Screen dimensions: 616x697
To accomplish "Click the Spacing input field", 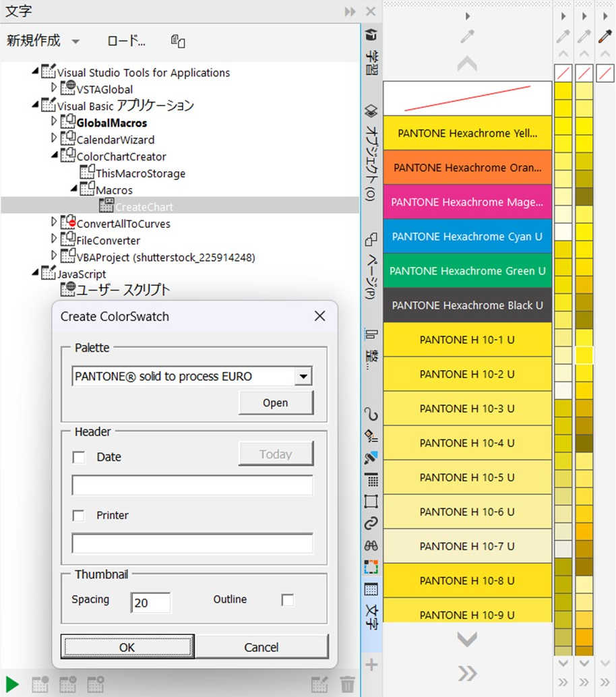I will 150,603.
